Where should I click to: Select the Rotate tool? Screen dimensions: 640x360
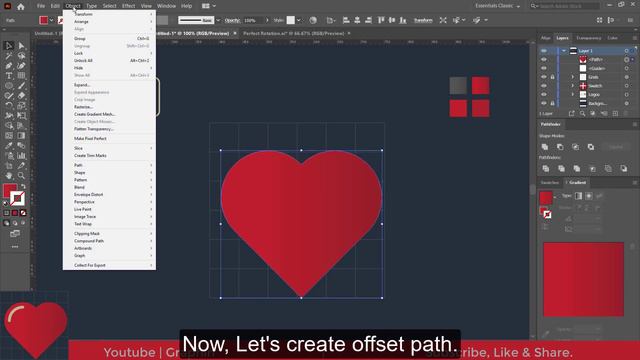9,106
